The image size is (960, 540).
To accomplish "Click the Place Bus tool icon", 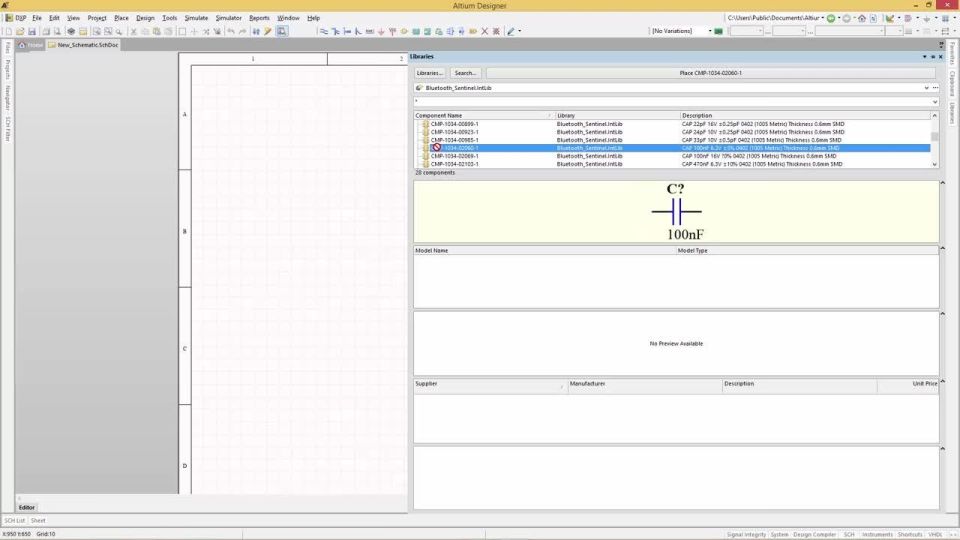I will pyautogui.click(x=336, y=31).
